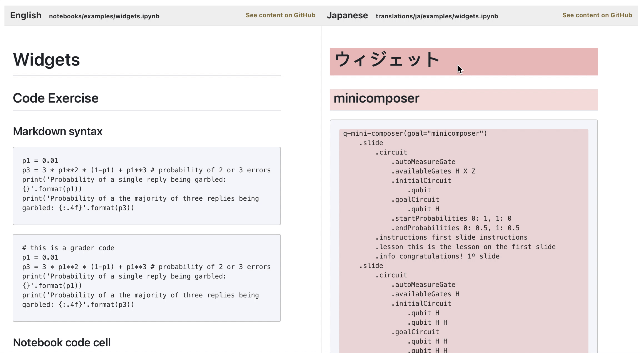Open English 'See content on GitHub' link
Screen dimensions: 644x353
click(280, 15)
